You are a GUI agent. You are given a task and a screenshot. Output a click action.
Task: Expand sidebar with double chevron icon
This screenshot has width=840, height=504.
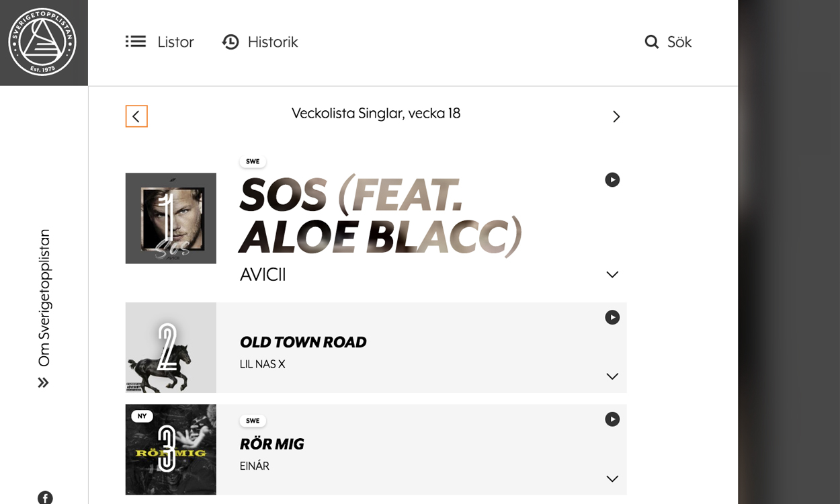point(44,383)
